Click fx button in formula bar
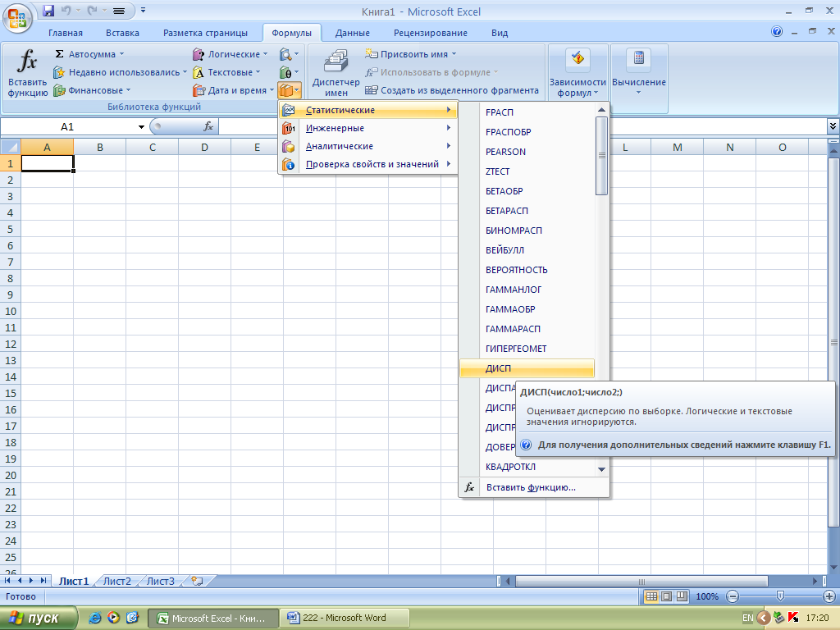The height and width of the screenshot is (630, 840). [x=208, y=127]
